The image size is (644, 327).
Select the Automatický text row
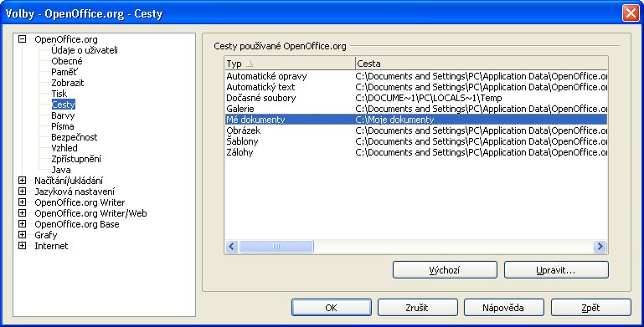(x=416, y=87)
